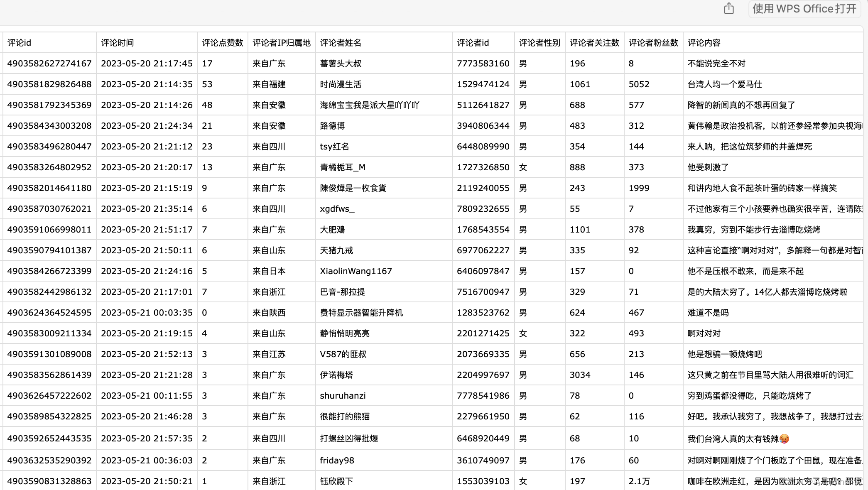Click commenter name 海绵宝宝我是派大星吖吖吖
This screenshot has height=490, width=868.
pyautogui.click(x=370, y=105)
